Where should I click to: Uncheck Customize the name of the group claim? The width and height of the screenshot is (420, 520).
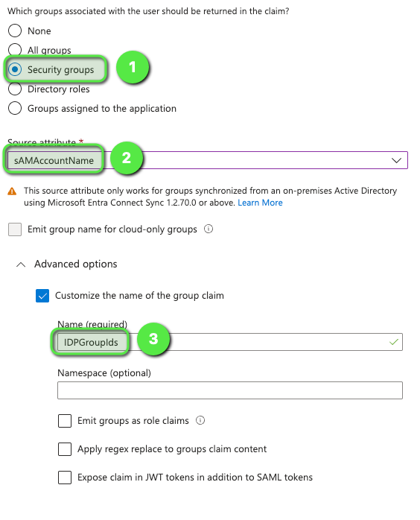click(x=42, y=296)
